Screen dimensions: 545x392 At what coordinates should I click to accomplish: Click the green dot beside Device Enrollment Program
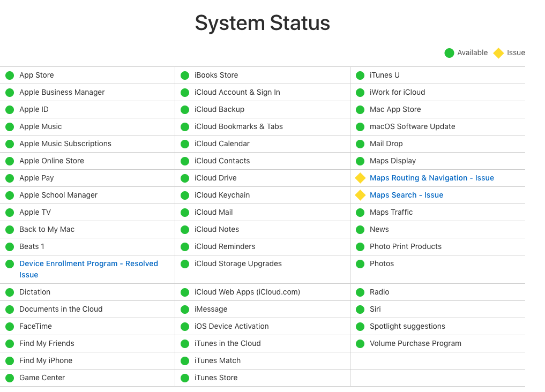[x=10, y=264]
